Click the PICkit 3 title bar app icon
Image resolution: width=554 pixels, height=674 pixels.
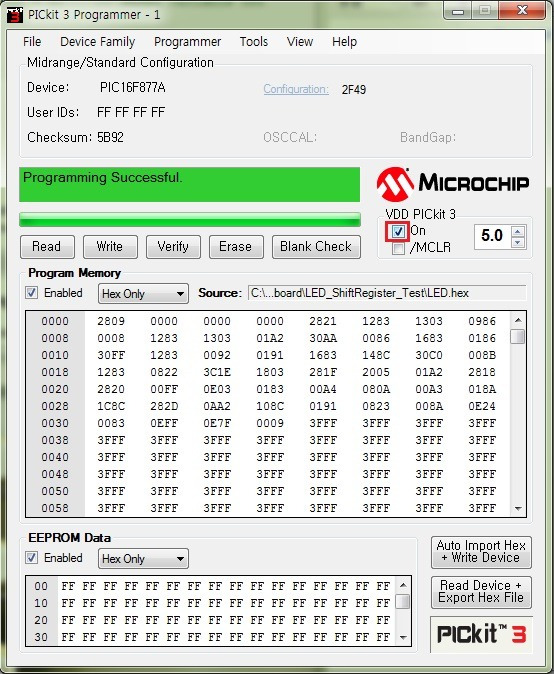(x=15, y=15)
